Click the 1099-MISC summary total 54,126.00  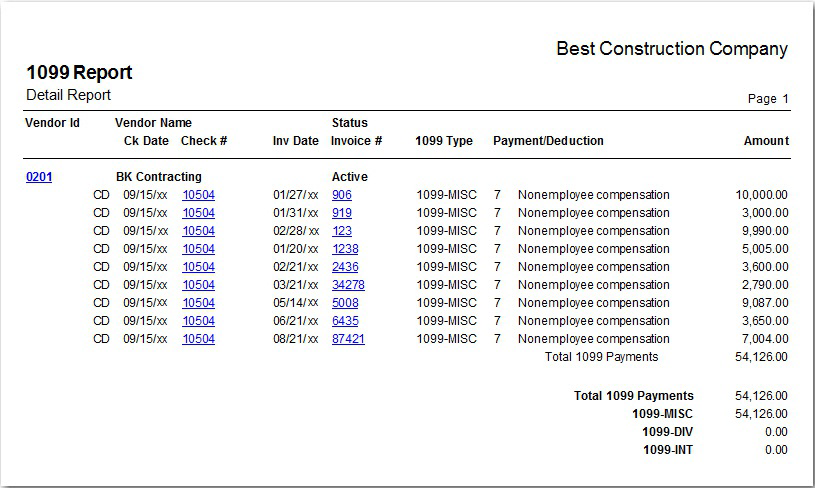click(x=761, y=414)
